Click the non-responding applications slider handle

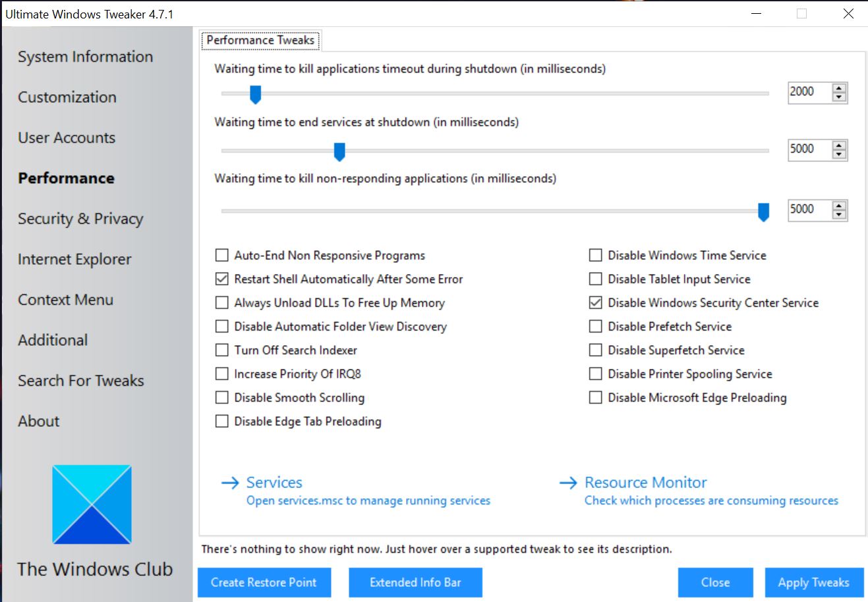click(764, 212)
